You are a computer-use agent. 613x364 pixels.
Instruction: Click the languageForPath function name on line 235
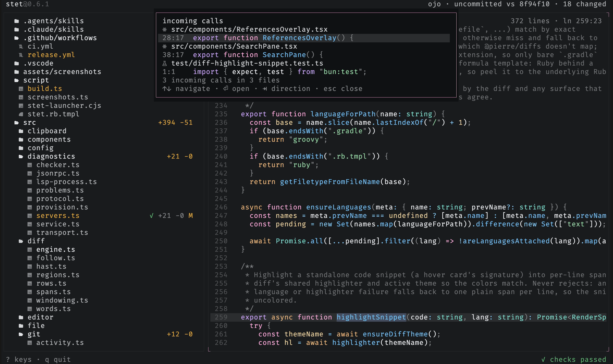coord(343,114)
